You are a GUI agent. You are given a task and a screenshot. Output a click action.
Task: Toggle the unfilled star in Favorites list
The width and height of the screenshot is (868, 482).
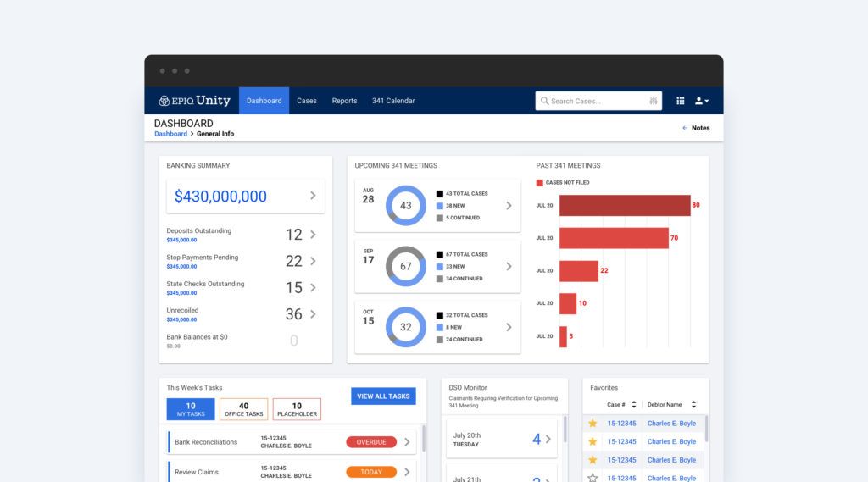tap(593, 478)
